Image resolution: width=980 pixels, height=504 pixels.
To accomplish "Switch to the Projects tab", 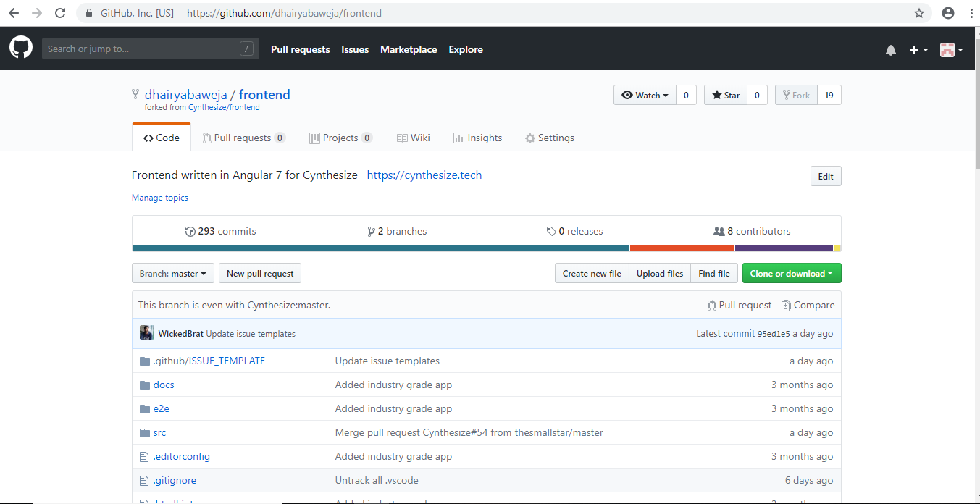I will click(340, 138).
